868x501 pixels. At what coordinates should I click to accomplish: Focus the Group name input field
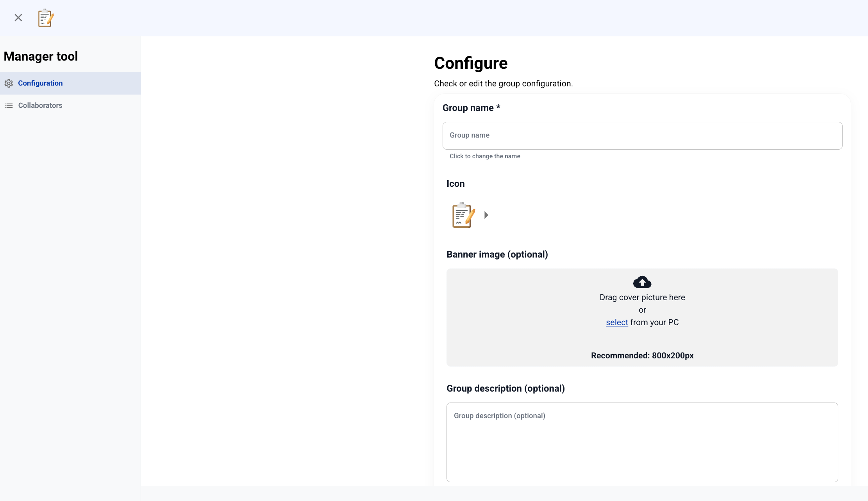click(642, 136)
